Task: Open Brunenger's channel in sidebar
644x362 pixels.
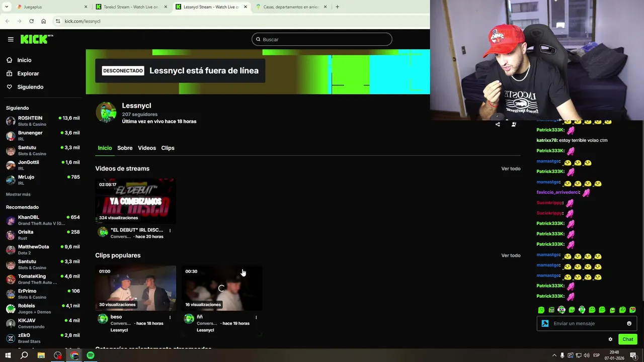Action: (x=43, y=136)
